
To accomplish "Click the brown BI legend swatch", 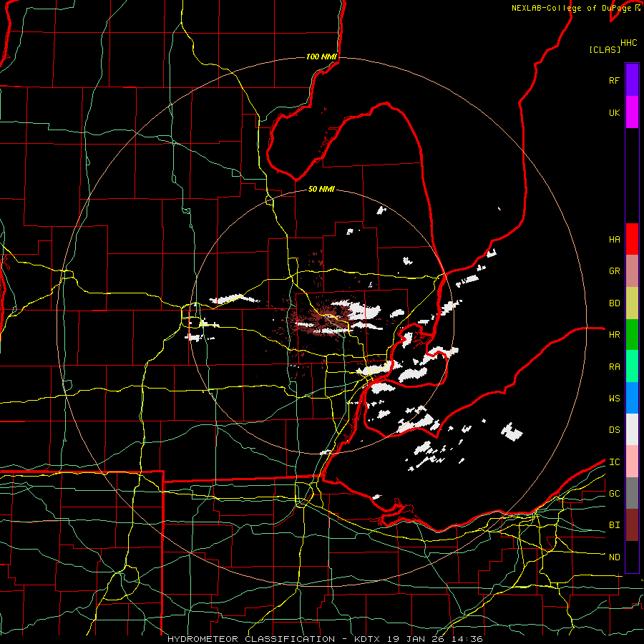I will tap(632, 525).
